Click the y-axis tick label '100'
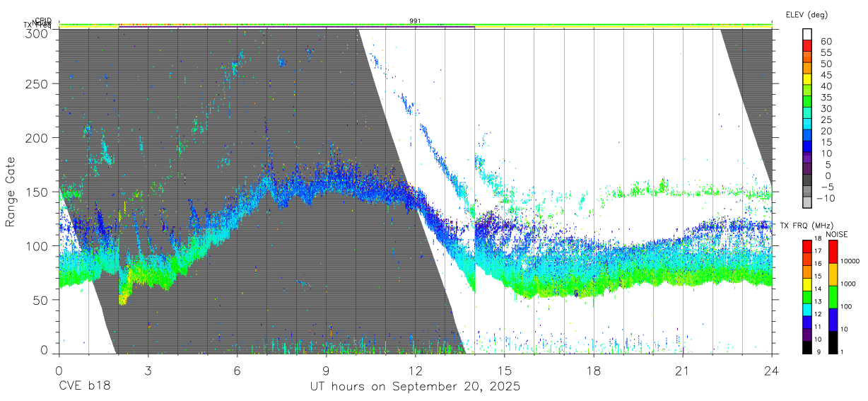Screen dimensions: 868x401 coord(36,245)
